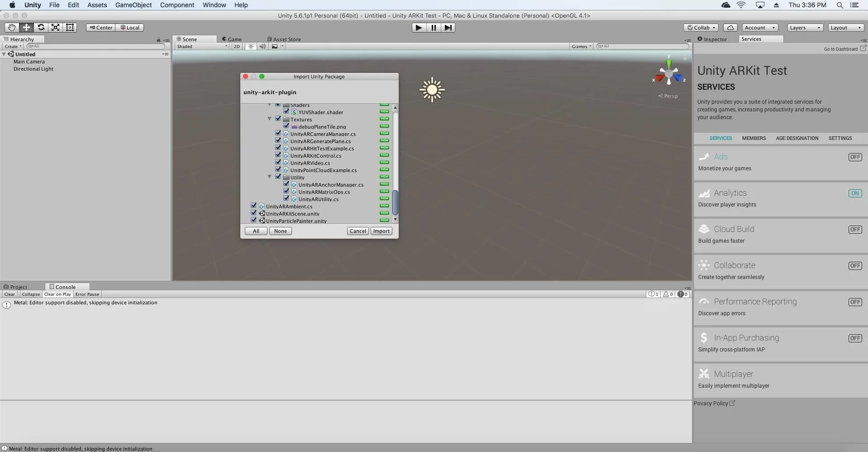Uncheck UnityARAmbient.cs
This screenshot has width=868, height=452.
point(253,206)
